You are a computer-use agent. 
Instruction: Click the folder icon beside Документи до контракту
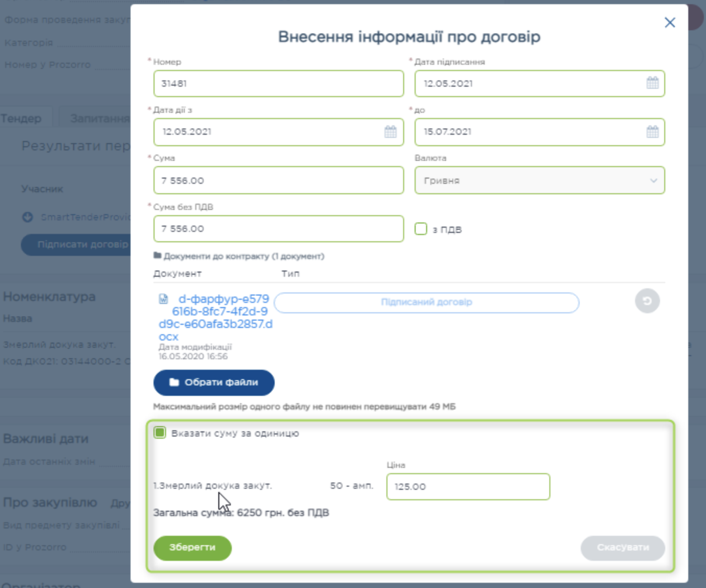coord(157,256)
